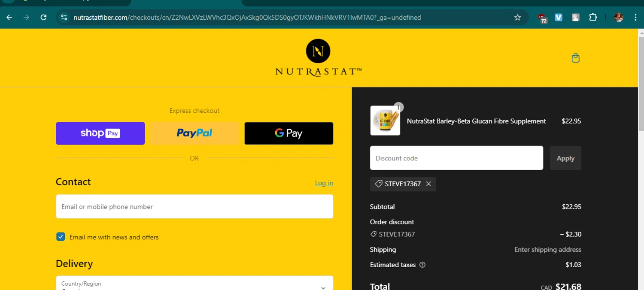The image size is (644, 290).
Task: Bookmark this page with the star icon
Action: 517,18
